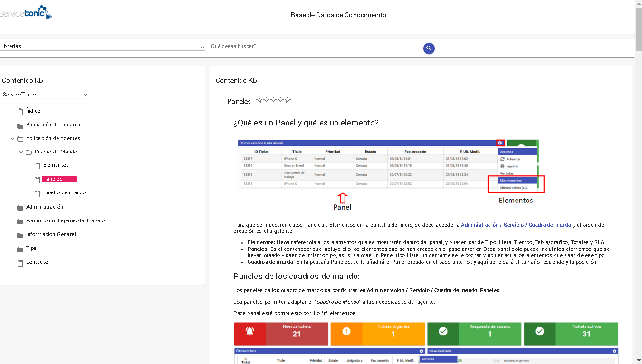This screenshot has width=642, height=364.
Task: Click clipboard icon beside Cuadro de mando article
Action: click(x=37, y=194)
